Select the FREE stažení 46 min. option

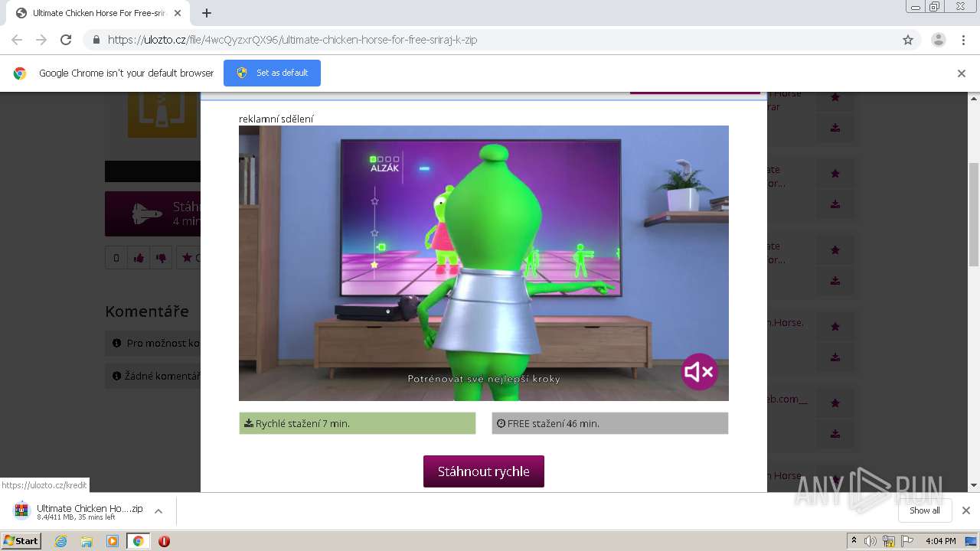click(x=610, y=423)
